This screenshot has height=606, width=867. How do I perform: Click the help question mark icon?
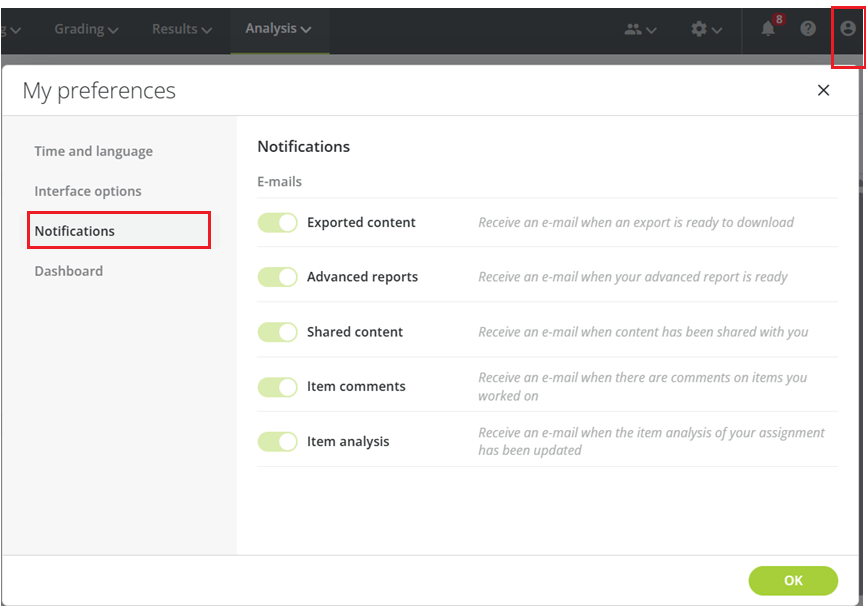[x=810, y=29]
